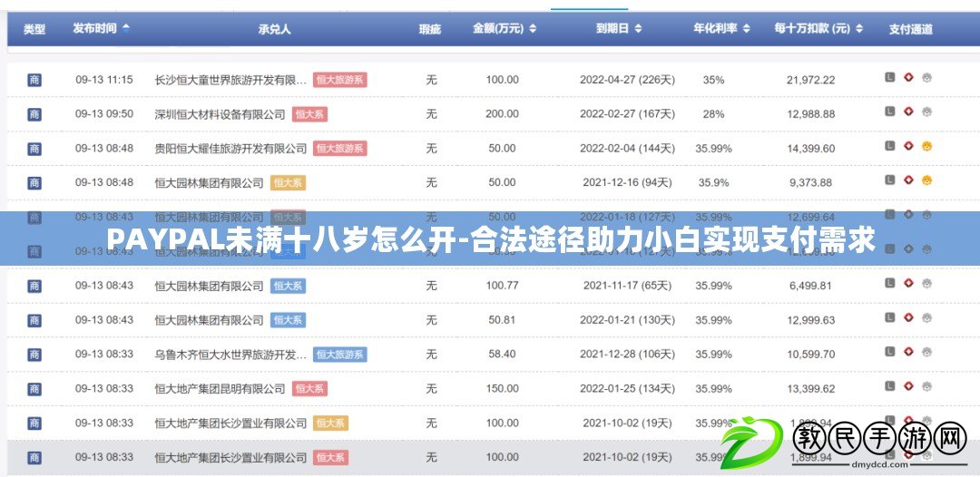Image resolution: width=980 pixels, height=477 pixels.
Task: Click the gray face channel icon in the 21,972.22 row
Action: pyautogui.click(x=926, y=77)
